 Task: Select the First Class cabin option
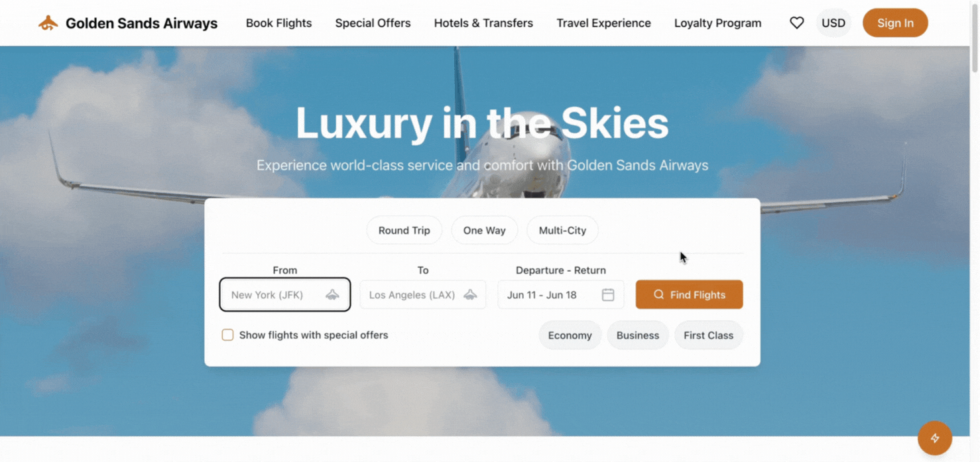708,335
